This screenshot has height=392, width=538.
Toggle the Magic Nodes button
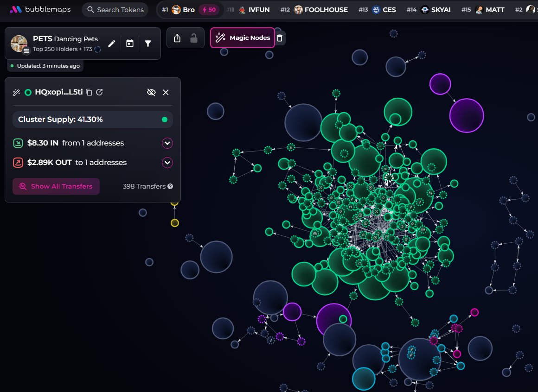pyautogui.click(x=243, y=38)
